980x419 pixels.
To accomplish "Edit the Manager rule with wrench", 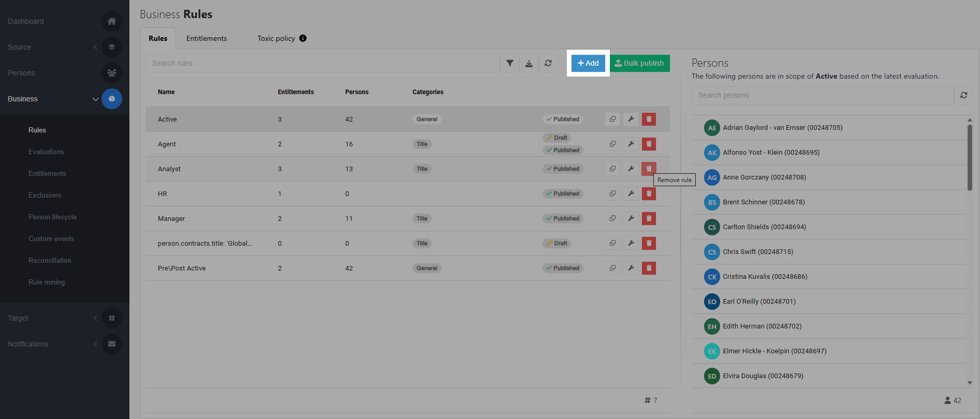I will (631, 218).
